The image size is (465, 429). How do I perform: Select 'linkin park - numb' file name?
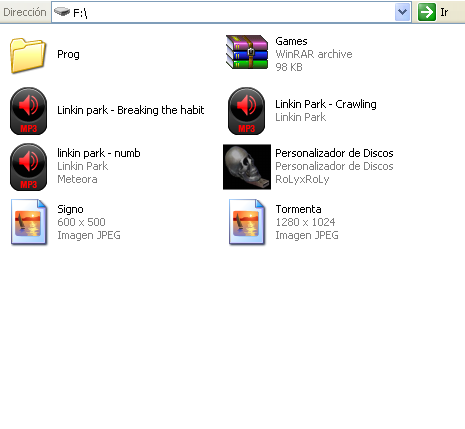coord(99,153)
